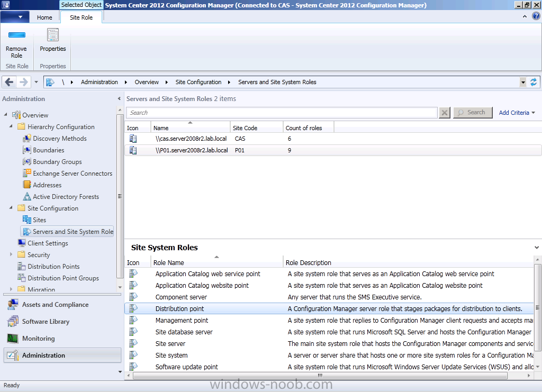Select the Software update point role
The height and width of the screenshot is (392, 542).
click(x=329, y=367)
